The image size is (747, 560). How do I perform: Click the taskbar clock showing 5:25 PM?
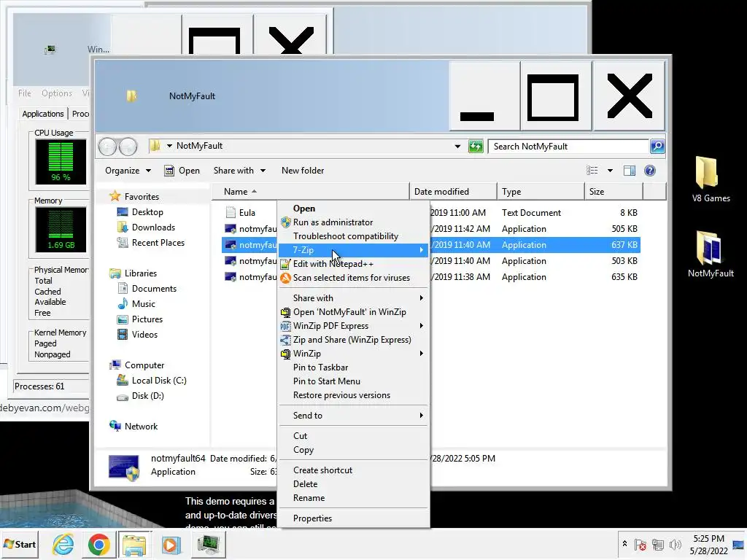coord(708,544)
